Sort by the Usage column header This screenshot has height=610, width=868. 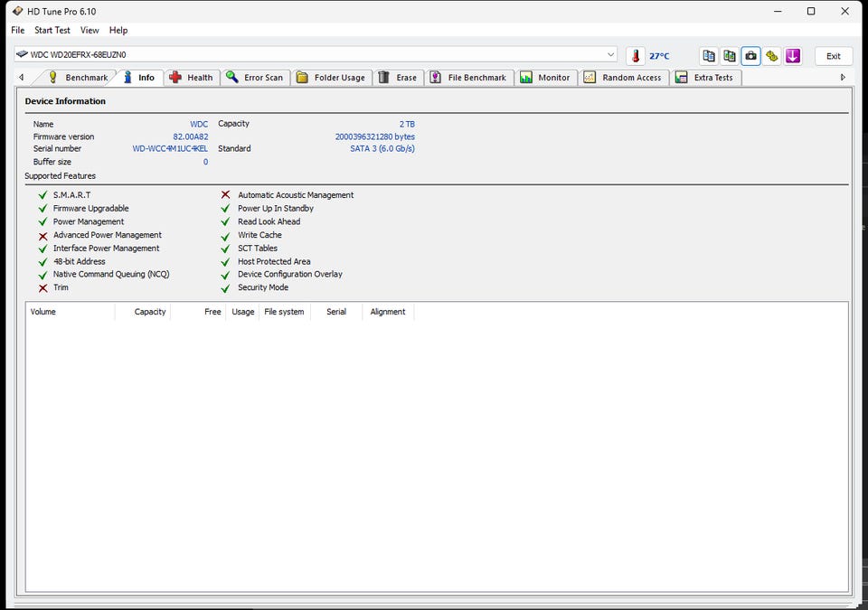(242, 312)
